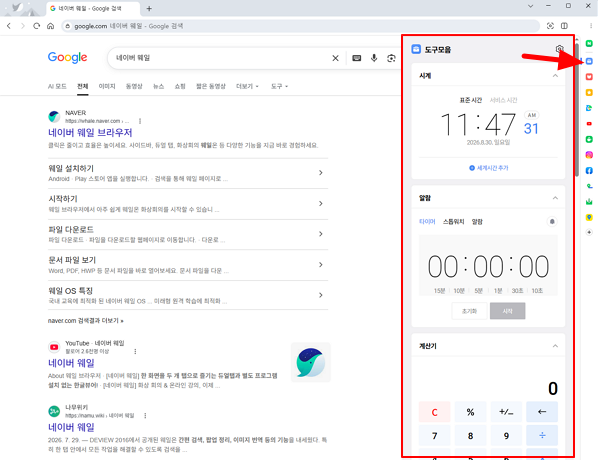Open the yellow map pin icon in sidebar
598x460 pixels.
point(589,217)
